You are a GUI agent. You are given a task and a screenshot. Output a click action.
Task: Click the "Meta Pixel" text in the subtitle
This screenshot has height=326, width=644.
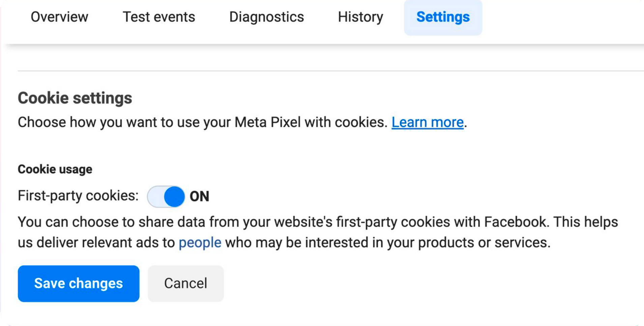(267, 122)
